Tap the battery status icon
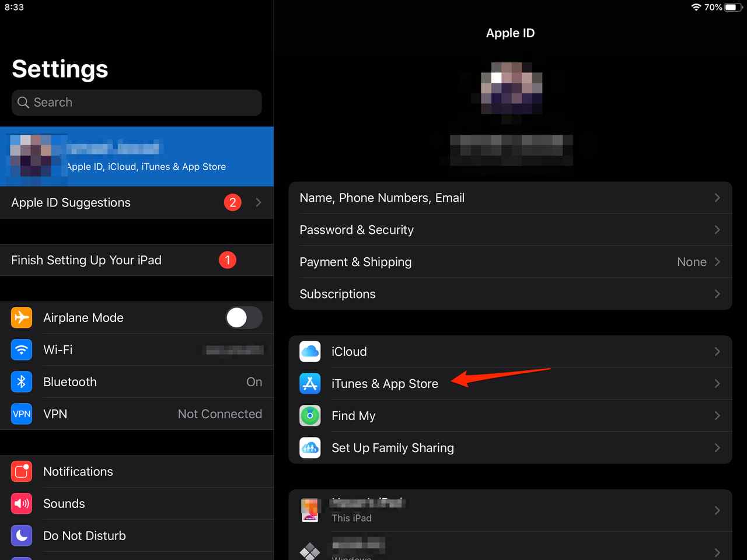747x560 pixels. 734,7
